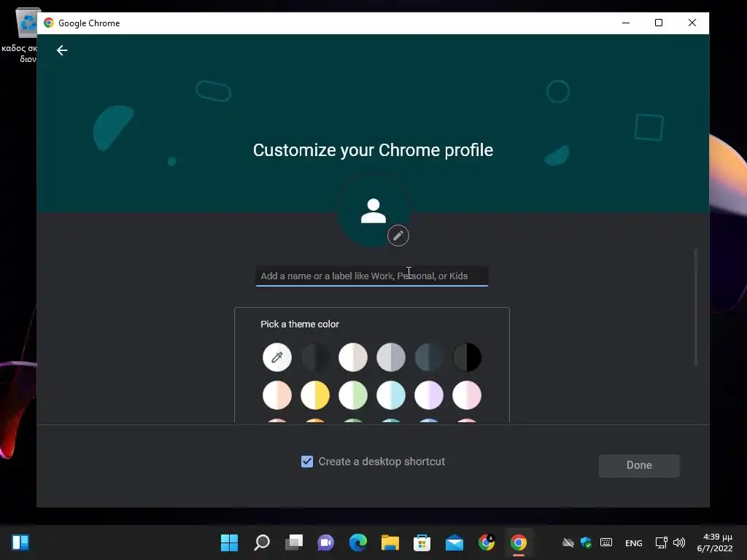Open Windows Security shield tray icon

click(586, 542)
